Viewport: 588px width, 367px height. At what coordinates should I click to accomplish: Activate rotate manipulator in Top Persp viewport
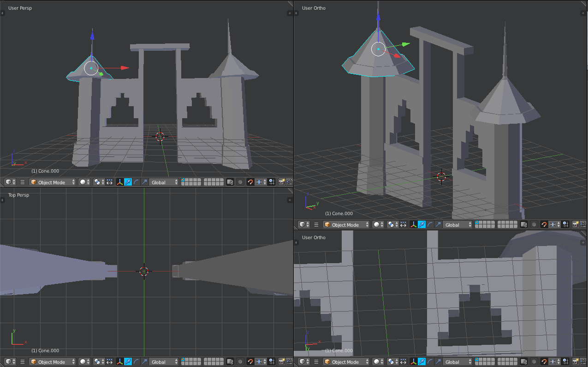coord(136,361)
